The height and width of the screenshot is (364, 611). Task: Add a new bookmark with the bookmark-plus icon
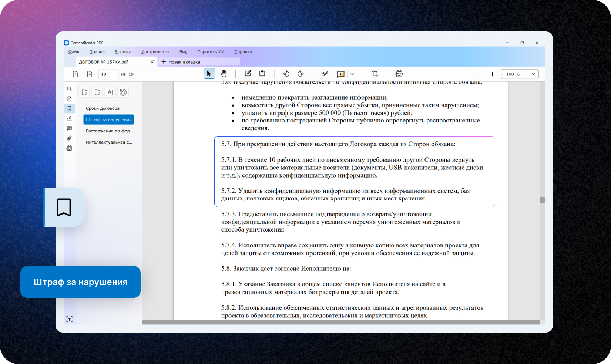pos(84,92)
